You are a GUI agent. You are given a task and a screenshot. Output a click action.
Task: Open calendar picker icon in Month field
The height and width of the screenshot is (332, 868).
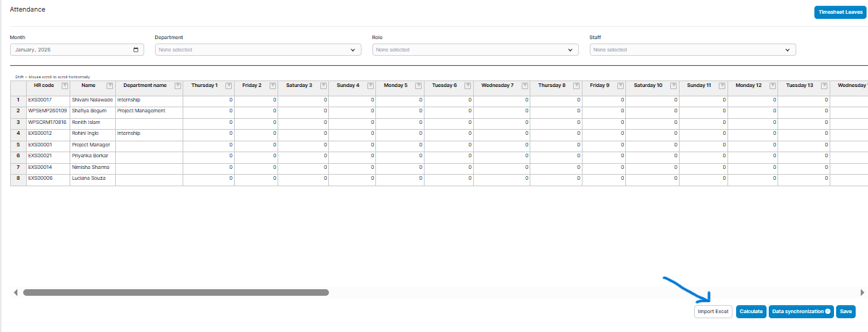click(135, 50)
